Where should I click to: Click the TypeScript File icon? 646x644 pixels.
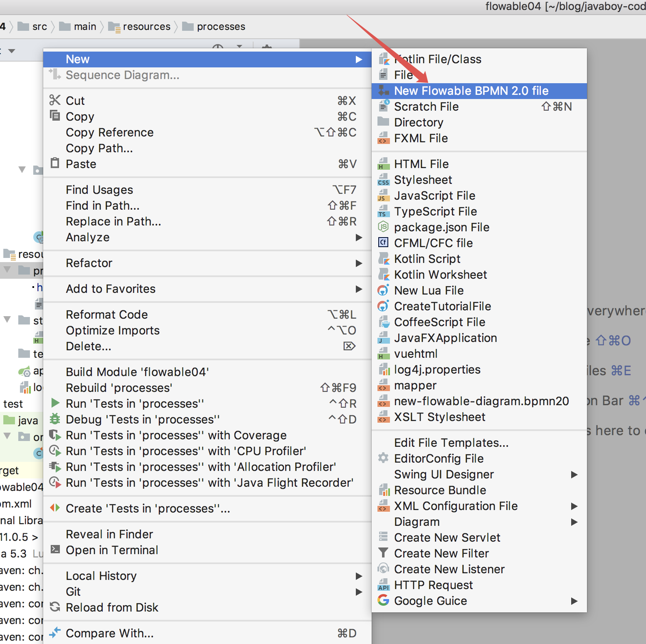[383, 211]
